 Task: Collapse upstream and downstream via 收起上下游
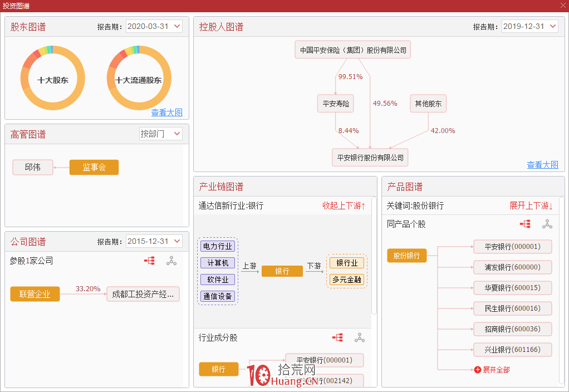(344, 206)
